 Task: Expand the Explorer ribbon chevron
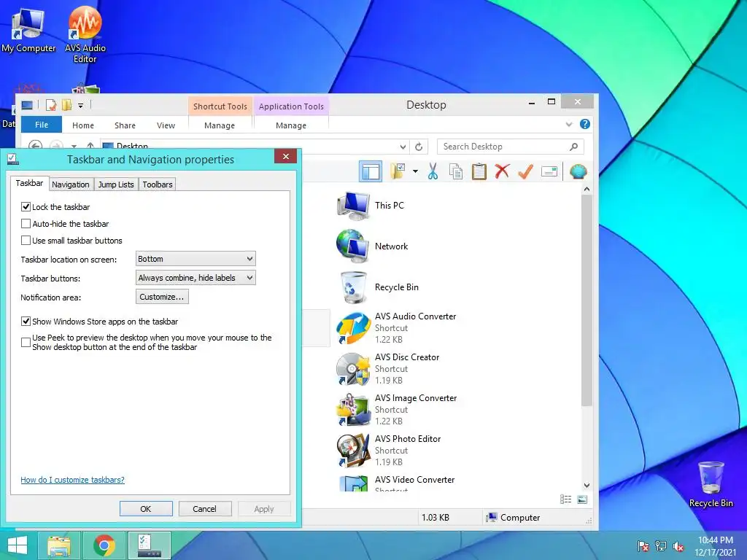(569, 125)
